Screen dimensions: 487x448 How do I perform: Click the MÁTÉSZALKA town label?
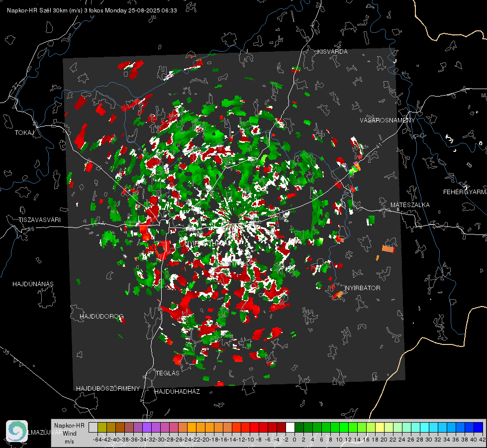(x=410, y=205)
